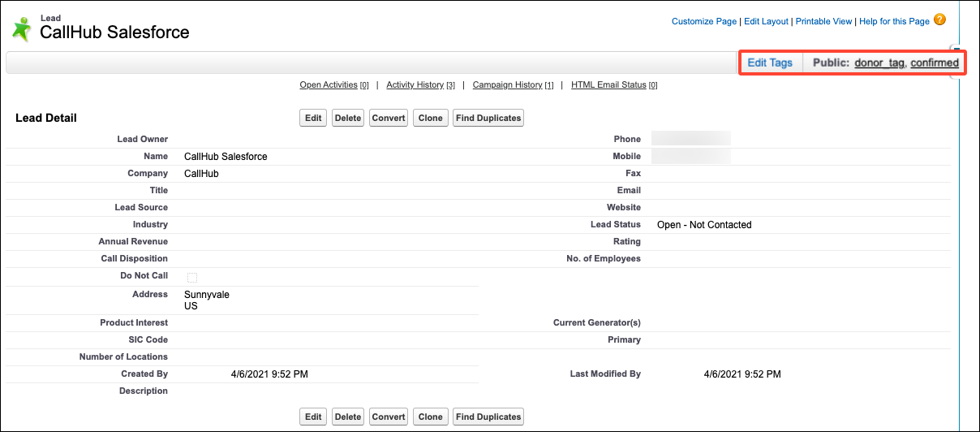Click the CallHub Salesforce page heading

click(x=114, y=33)
